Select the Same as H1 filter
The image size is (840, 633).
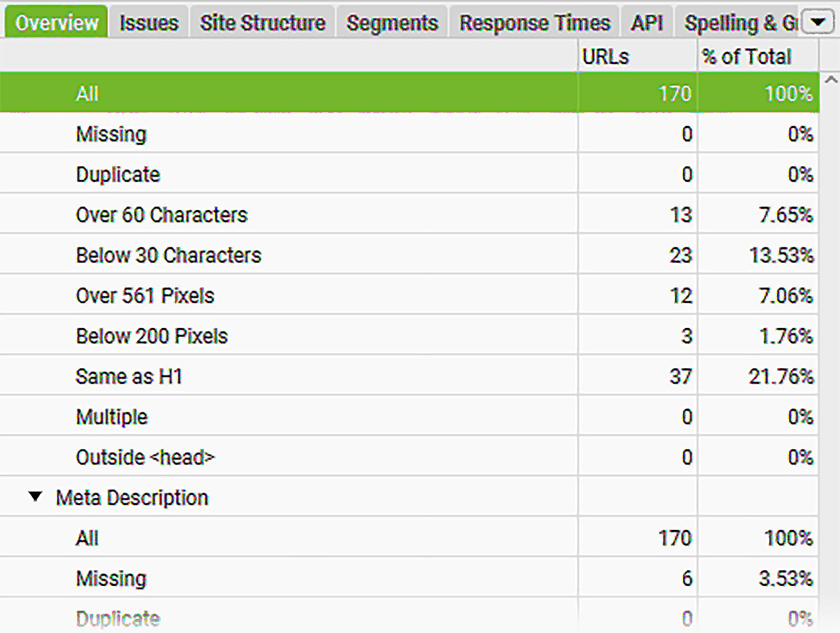pyautogui.click(x=129, y=376)
